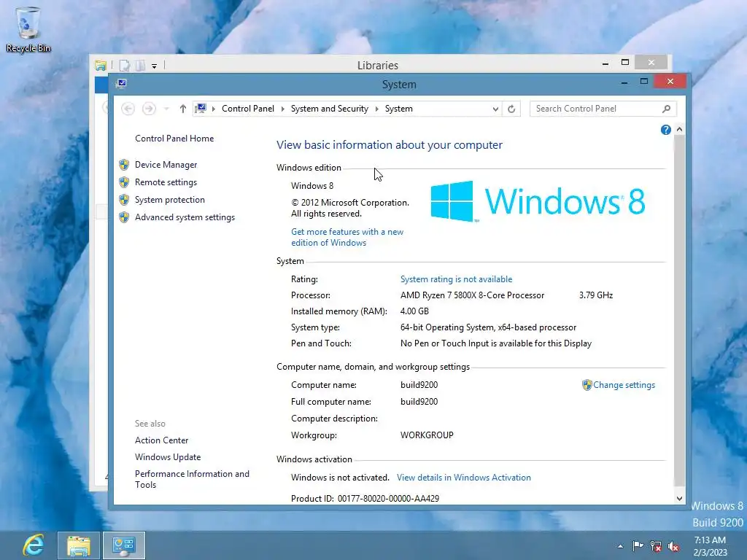The image size is (747, 560).
Task: Refresh the System page
Action: pos(511,109)
